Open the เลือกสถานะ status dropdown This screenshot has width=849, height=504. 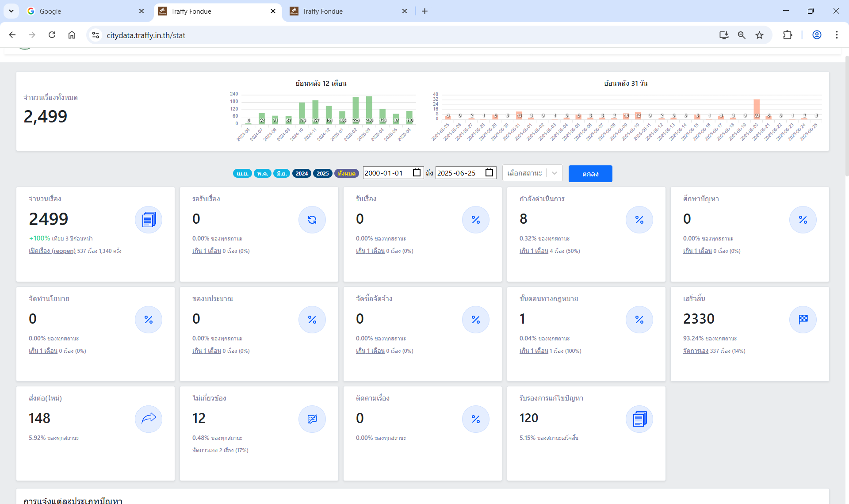532,173
